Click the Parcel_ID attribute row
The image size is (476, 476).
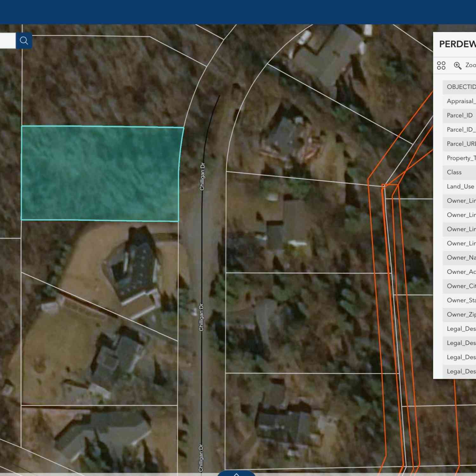pyautogui.click(x=459, y=116)
